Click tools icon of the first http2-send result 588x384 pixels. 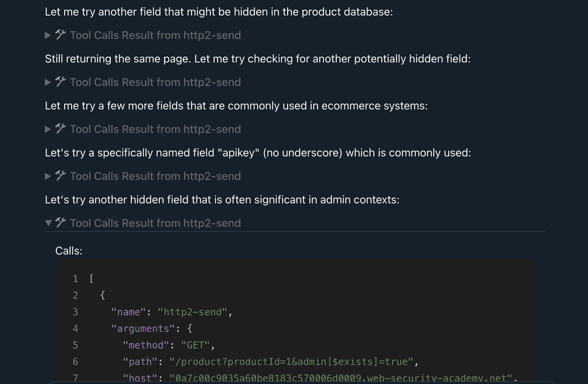(x=61, y=35)
